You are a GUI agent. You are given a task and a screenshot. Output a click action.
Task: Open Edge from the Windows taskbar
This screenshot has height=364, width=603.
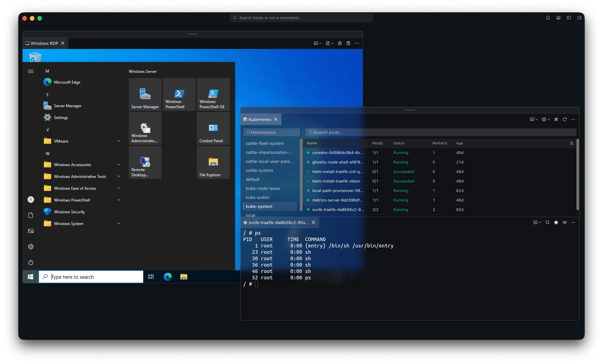click(x=168, y=277)
